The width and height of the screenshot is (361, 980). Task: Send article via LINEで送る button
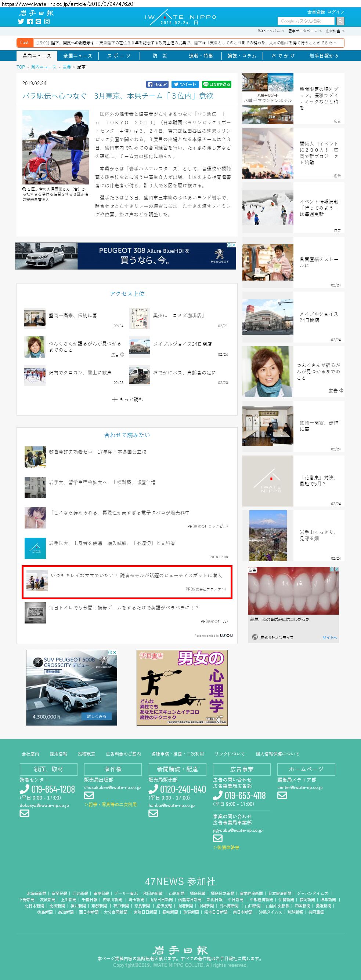point(216,84)
